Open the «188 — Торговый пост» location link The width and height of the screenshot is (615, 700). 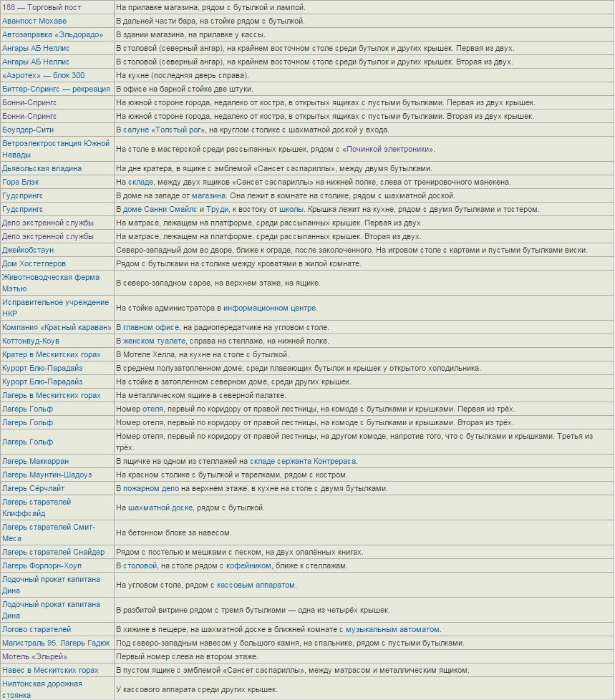[42, 8]
